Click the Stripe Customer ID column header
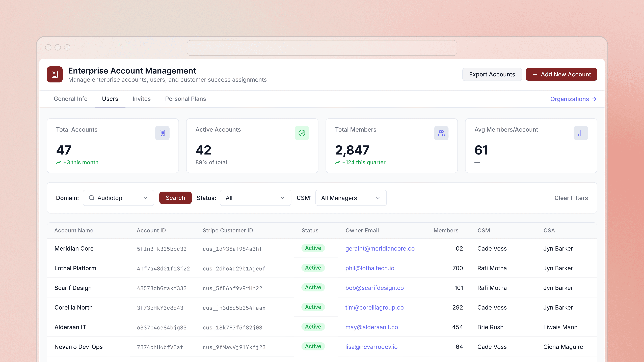 point(228,230)
